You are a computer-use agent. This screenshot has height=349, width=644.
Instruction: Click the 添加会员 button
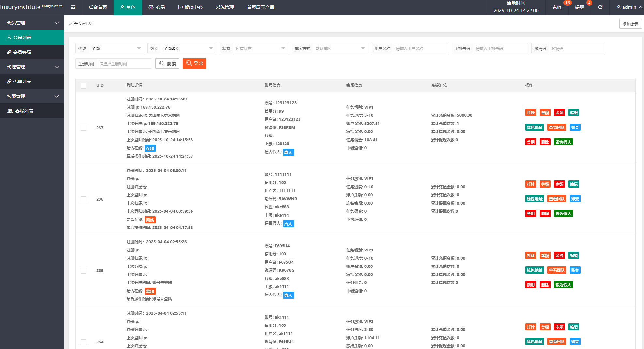coord(630,24)
